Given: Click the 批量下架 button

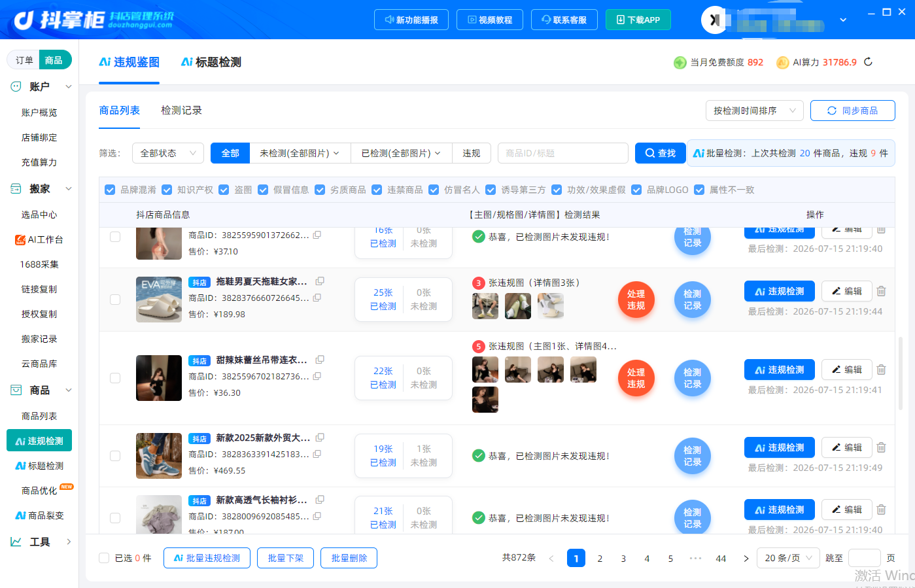Looking at the screenshot, I should (x=286, y=558).
